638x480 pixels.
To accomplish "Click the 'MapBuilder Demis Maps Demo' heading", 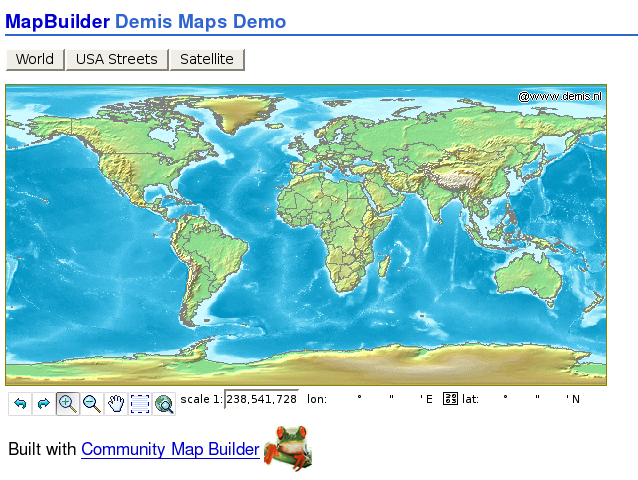I will (x=146, y=22).
